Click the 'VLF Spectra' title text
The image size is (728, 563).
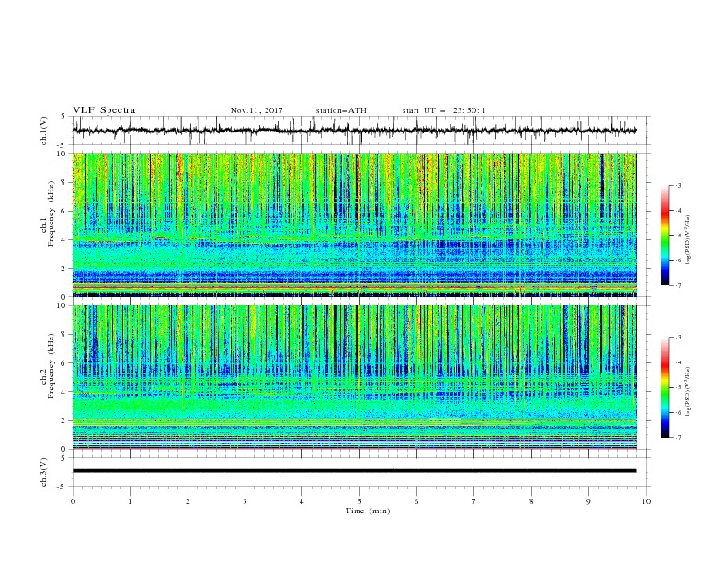(104, 110)
